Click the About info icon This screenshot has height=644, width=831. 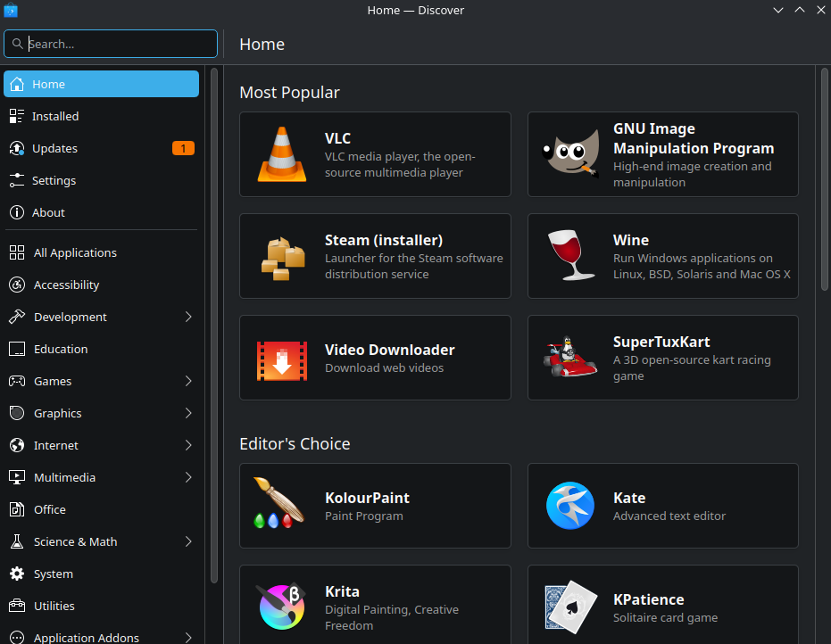(17, 212)
